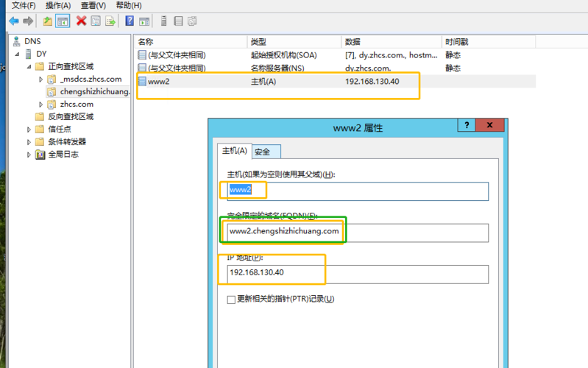This screenshot has height=368, width=588.
Task: Enable the update associated PTR record checkbox
Action: [231, 300]
